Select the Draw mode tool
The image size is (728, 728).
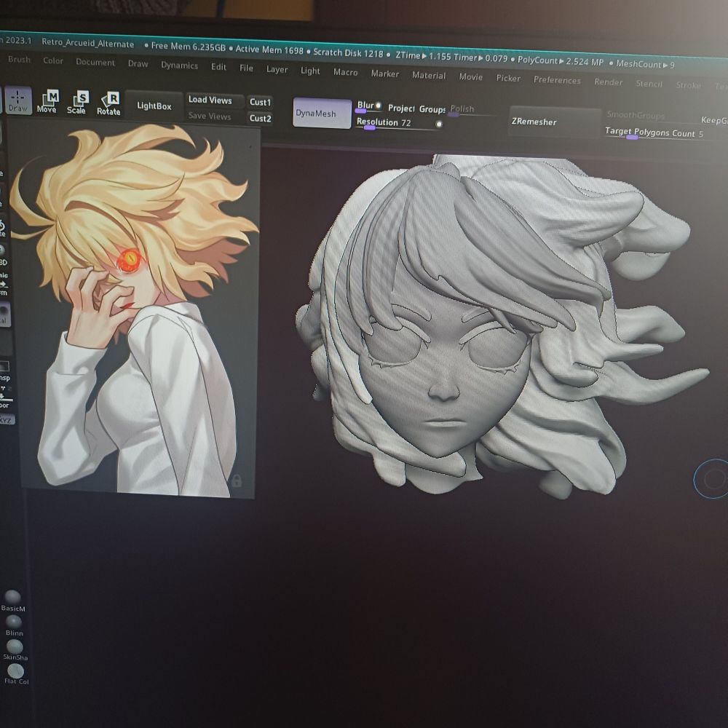pos(17,100)
